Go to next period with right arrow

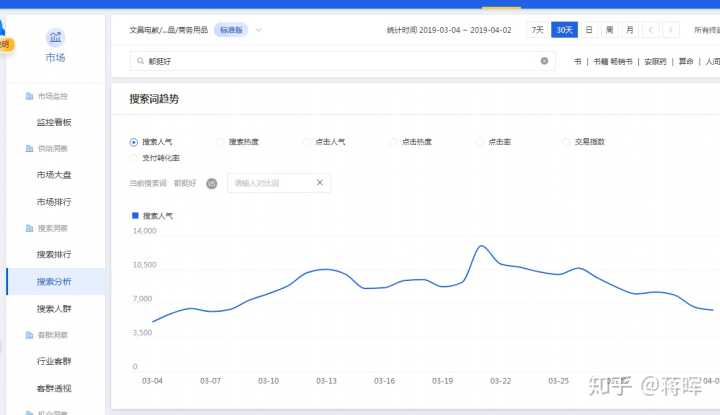coord(671,30)
